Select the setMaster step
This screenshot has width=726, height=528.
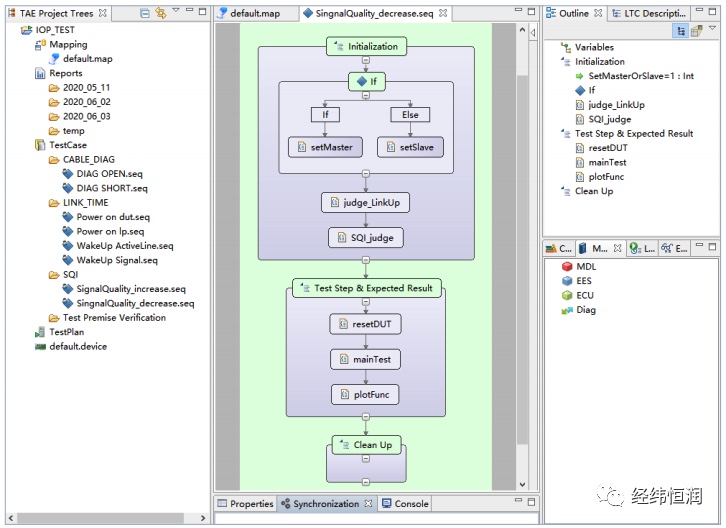tap(325, 147)
